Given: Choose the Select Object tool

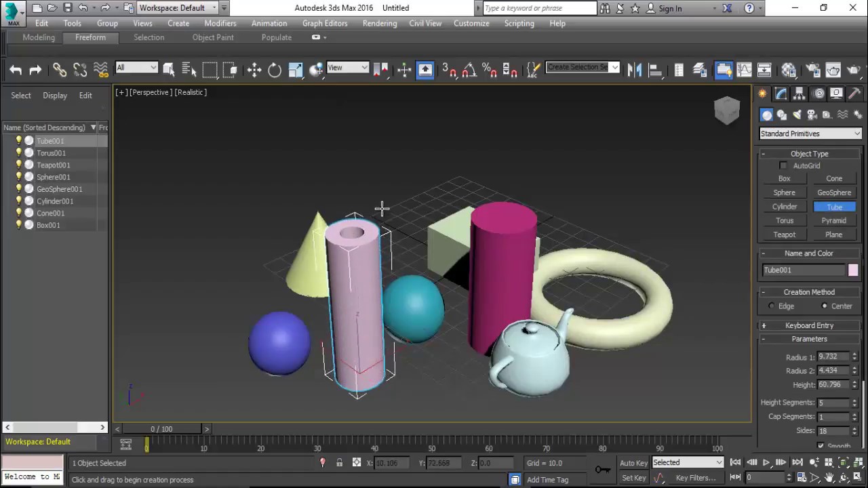Looking at the screenshot, I should pos(169,69).
